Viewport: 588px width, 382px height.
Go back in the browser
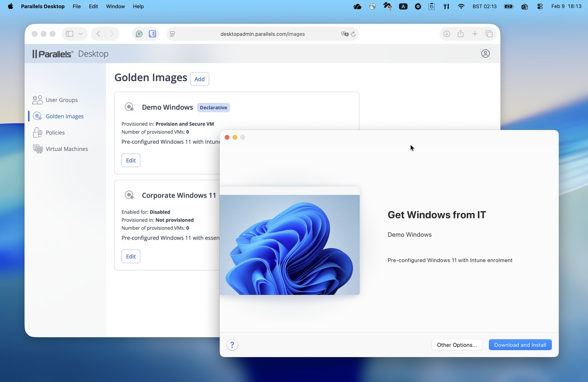pos(98,34)
